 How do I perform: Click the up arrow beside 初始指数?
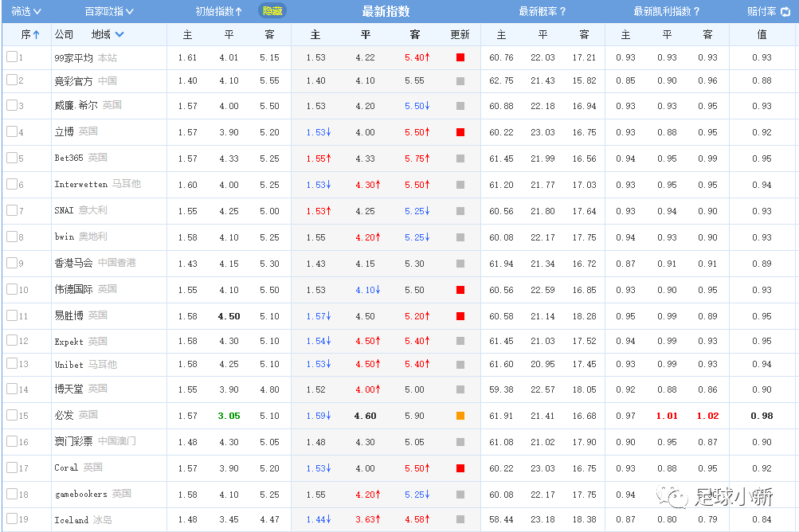(238, 12)
